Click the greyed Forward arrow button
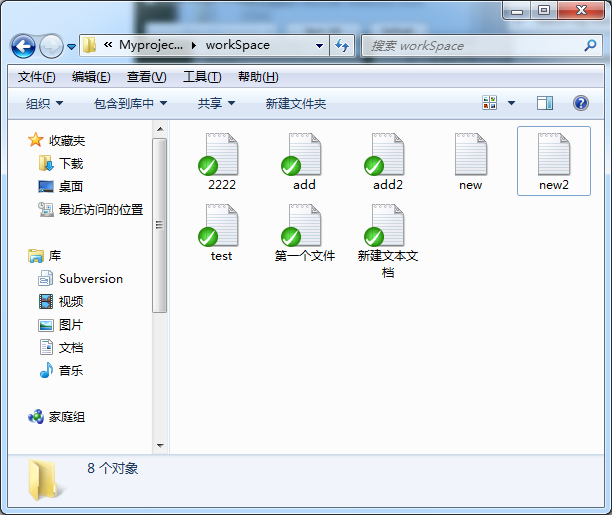 tap(52, 46)
